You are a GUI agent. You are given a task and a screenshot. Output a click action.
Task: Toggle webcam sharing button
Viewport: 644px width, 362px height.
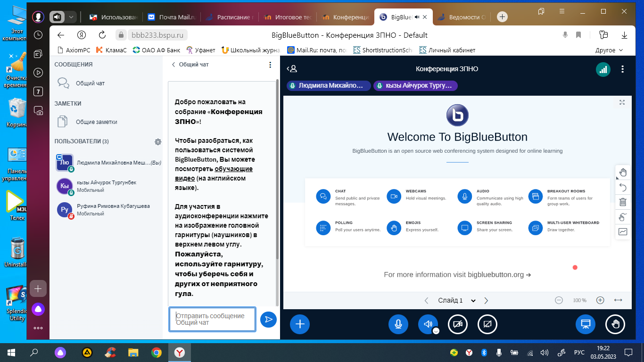pyautogui.click(x=457, y=324)
